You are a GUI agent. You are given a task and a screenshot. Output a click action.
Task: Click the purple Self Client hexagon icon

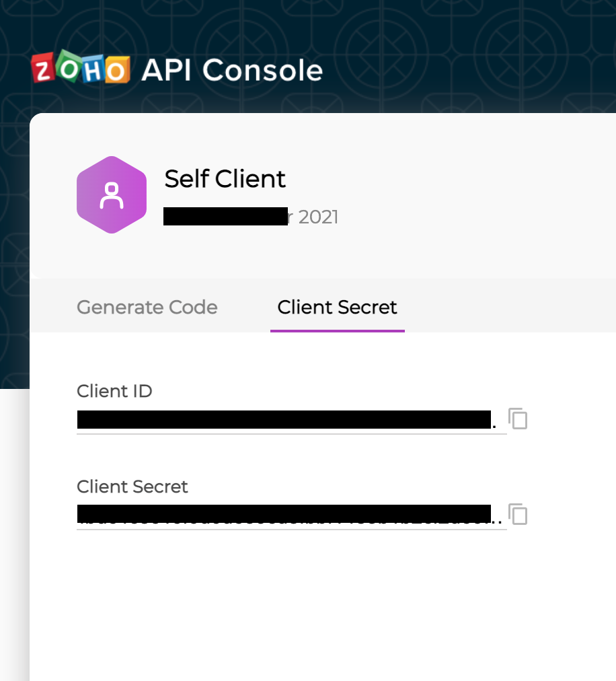click(x=112, y=194)
